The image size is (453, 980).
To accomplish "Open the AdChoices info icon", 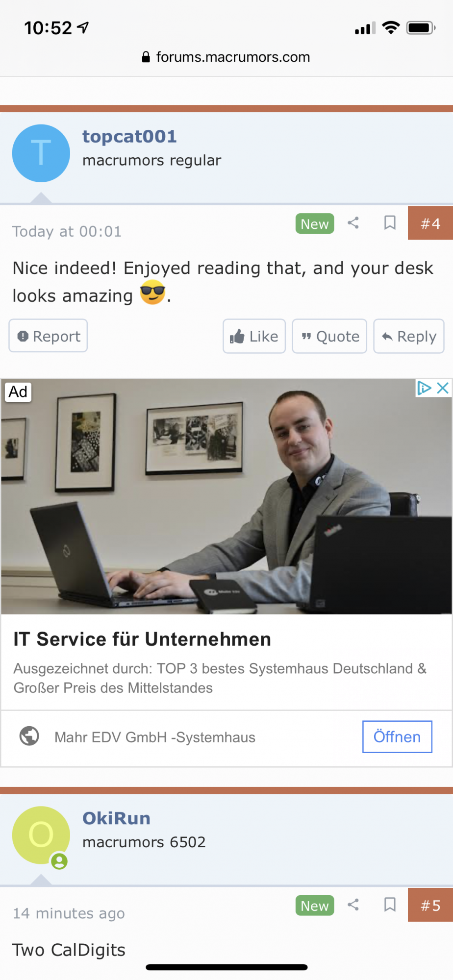I will pos(424,388).
